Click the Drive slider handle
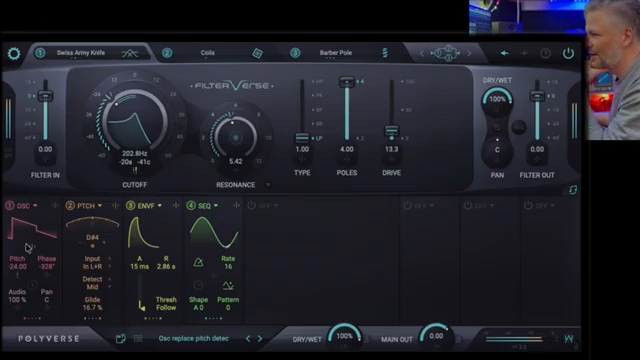Viewport: 640px width, 360px height. (x=391, y=131)
